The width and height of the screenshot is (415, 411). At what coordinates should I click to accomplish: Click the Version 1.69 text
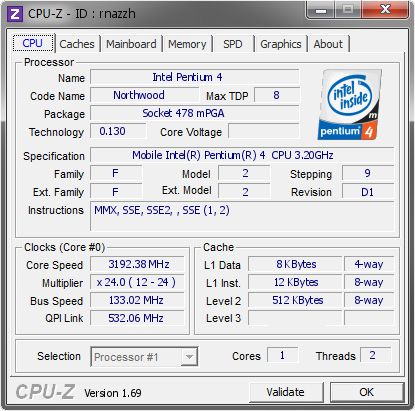pyautogui.click(x=113, y=393)
